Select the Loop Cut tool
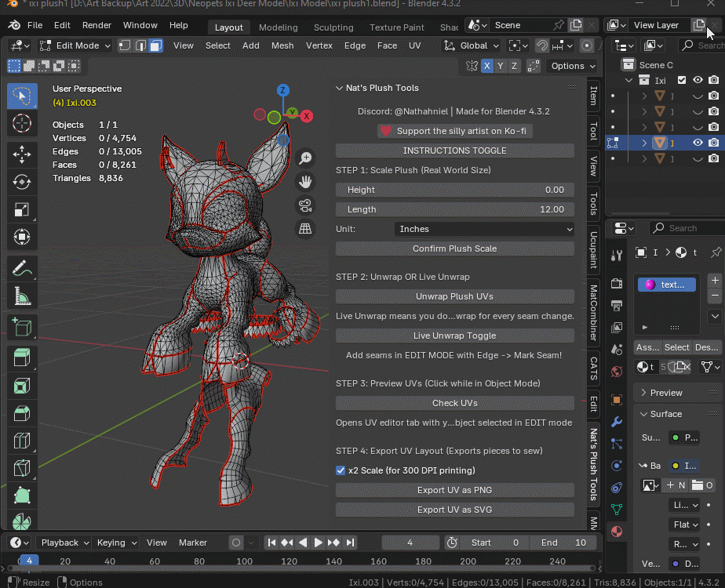The width and height of the screenshot is (725, 588). 22,441
